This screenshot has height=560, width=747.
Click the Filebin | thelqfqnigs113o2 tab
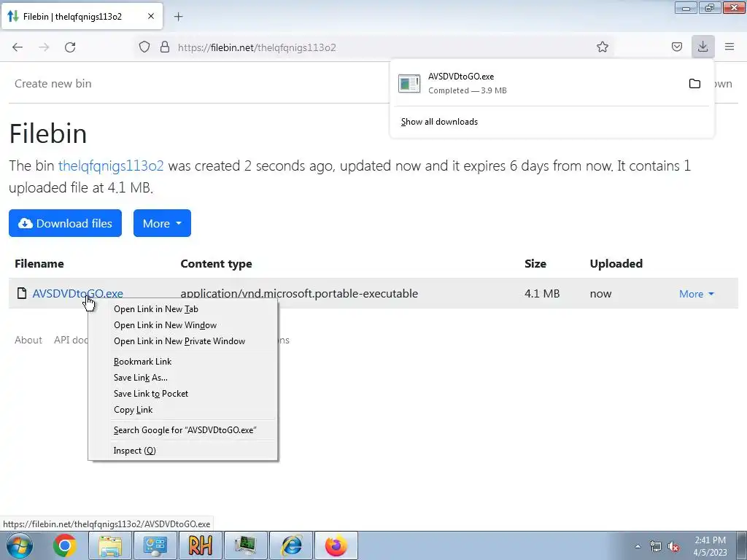[x=82, y=16]
